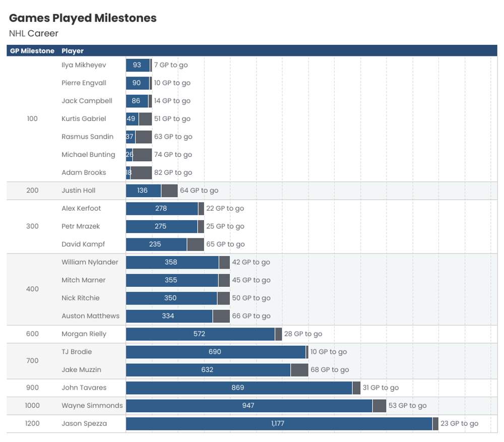Click player name Justin Holl

pyautogui.click(x=79, y=191)
